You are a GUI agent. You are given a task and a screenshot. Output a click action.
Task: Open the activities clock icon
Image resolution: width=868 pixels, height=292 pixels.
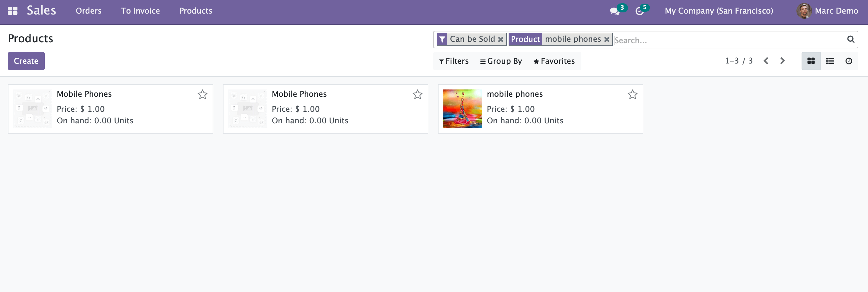click(x=639, y=11)
